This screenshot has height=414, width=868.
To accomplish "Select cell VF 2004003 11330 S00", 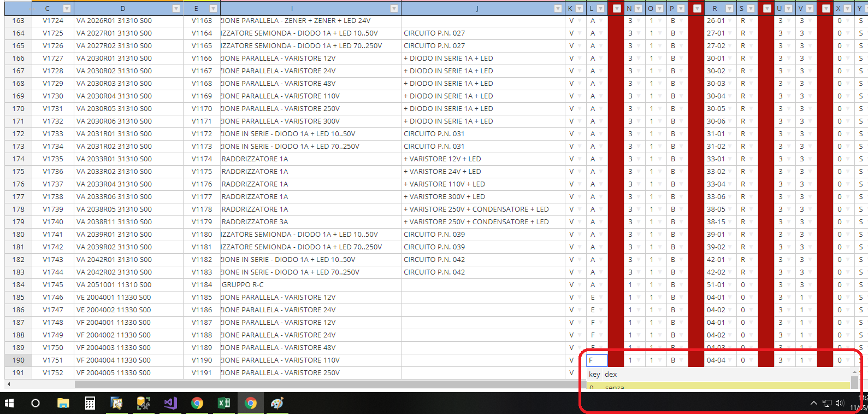I will pyautogui.click(x=128, y=348).
